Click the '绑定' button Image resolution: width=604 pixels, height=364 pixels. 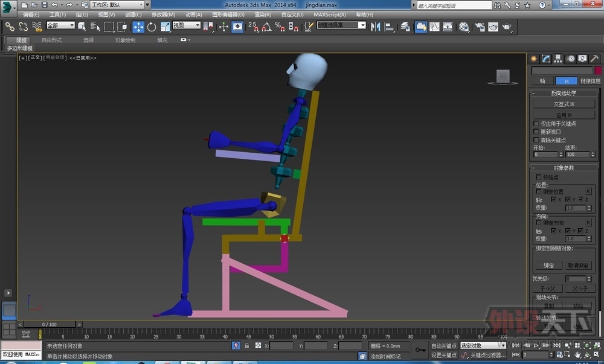(x=548, y=266)
